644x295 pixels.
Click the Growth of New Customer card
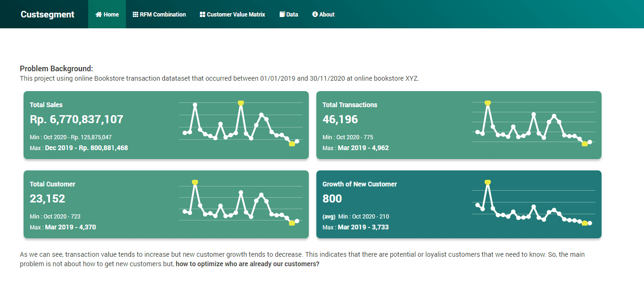[459, 204]
